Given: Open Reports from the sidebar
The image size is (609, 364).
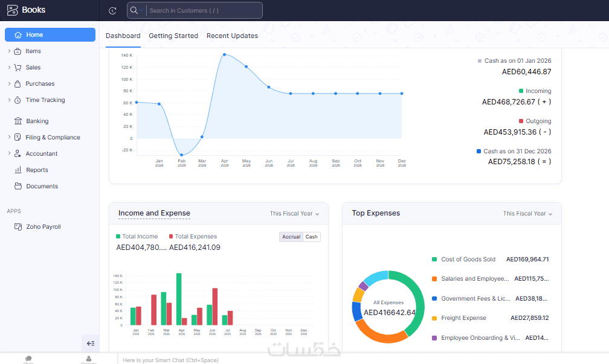Looking at the screenshot, I should (x=37, y=170).
